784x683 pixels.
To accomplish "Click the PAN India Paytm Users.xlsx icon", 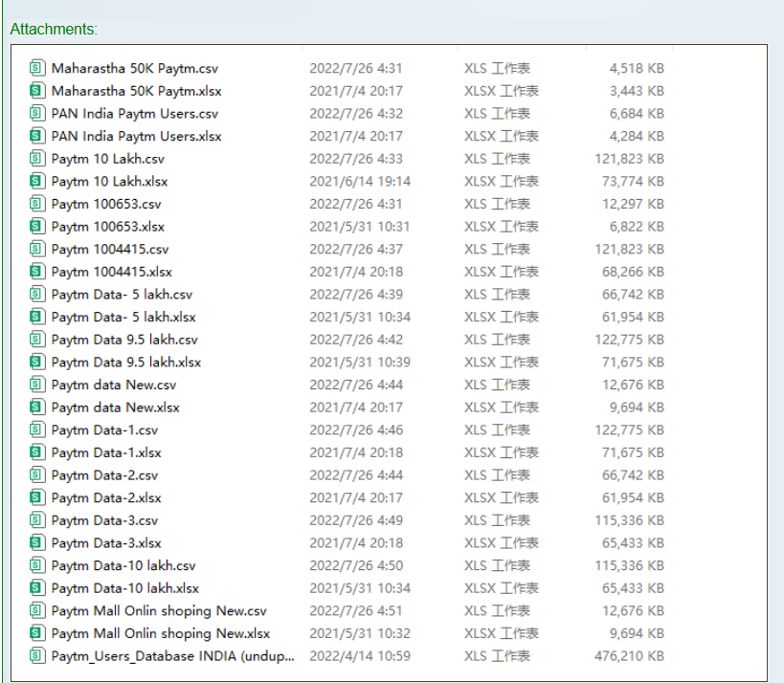I will coord(37,136).
